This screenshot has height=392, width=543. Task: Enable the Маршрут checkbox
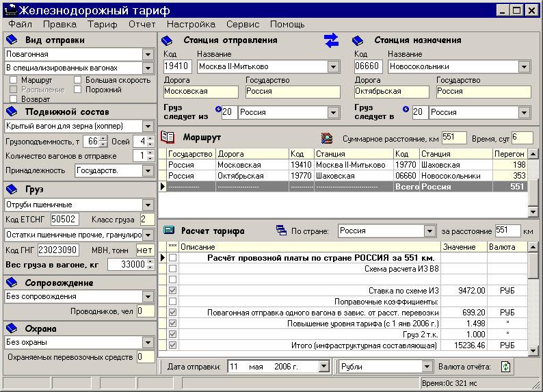click(14, 81)
